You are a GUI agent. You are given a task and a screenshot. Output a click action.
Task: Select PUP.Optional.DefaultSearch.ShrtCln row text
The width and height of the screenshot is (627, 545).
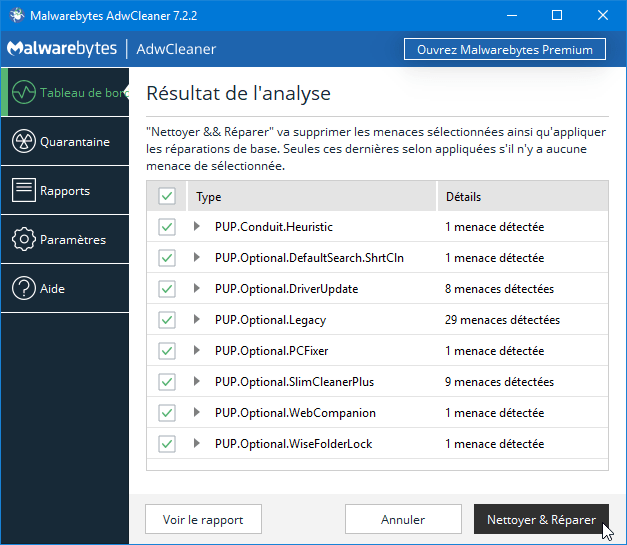309,258
